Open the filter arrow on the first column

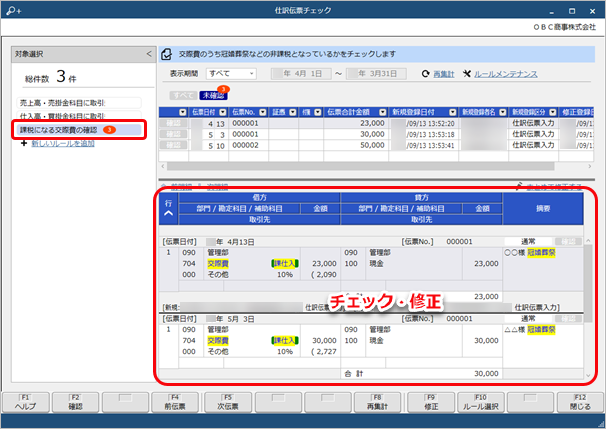point(183,112)
